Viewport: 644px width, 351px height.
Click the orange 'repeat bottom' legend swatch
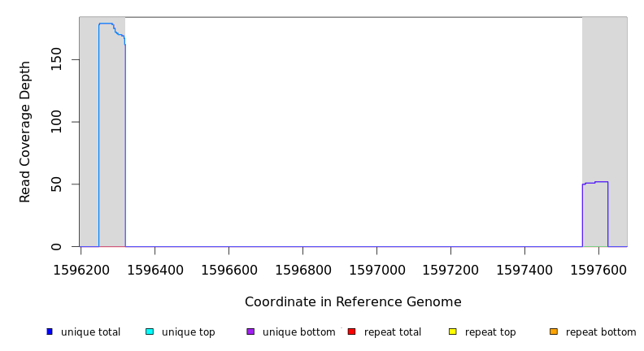point(554,331)
